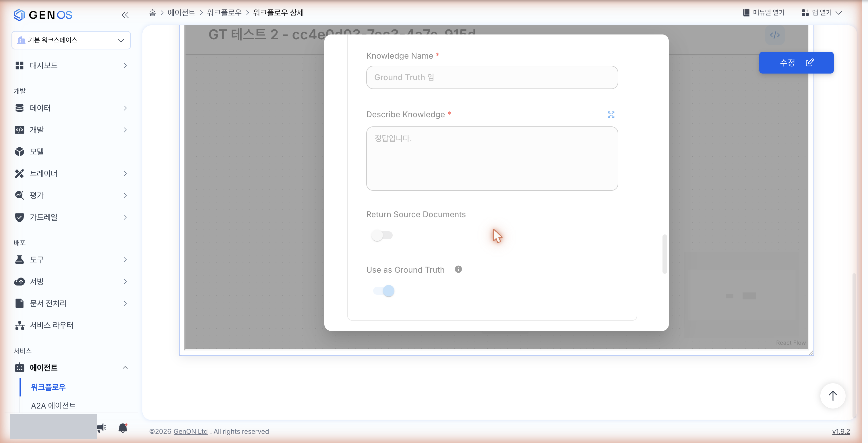Viewport: 868px width, 443px height.
Task: Collapse the 에이전트 menu section
Action: (x=71, y=367)
